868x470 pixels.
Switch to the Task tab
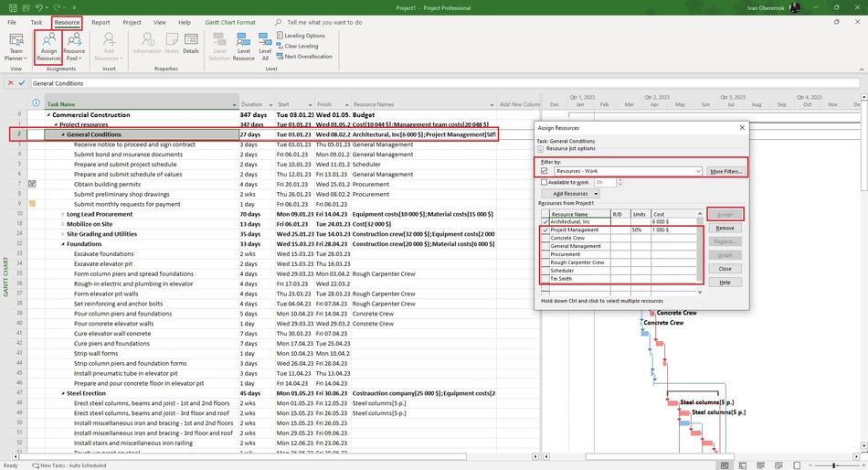[x=36, y=23]
